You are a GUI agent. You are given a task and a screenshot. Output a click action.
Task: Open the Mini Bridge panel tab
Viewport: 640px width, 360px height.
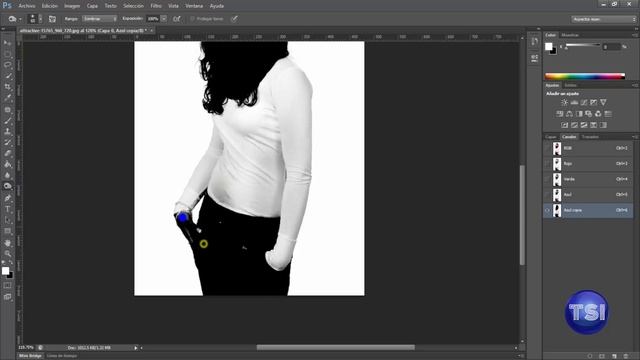tap(31, 356)
